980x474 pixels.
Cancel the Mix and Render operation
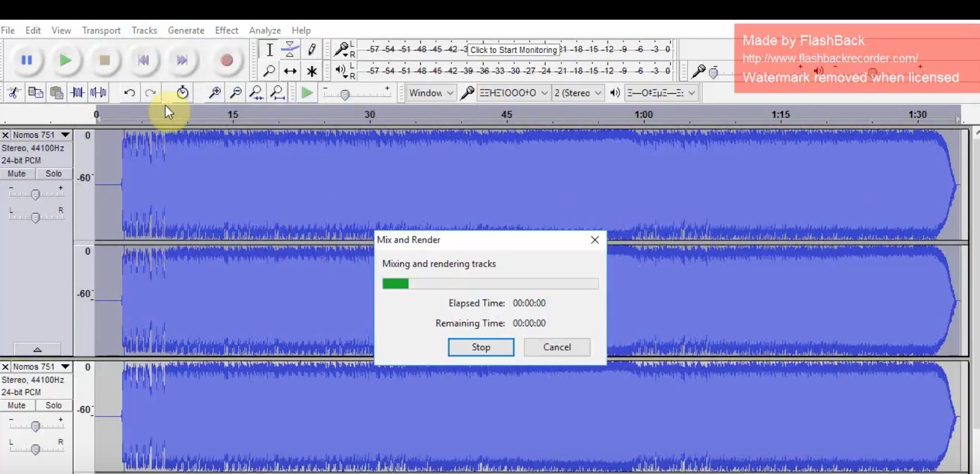tap(557, 347)
